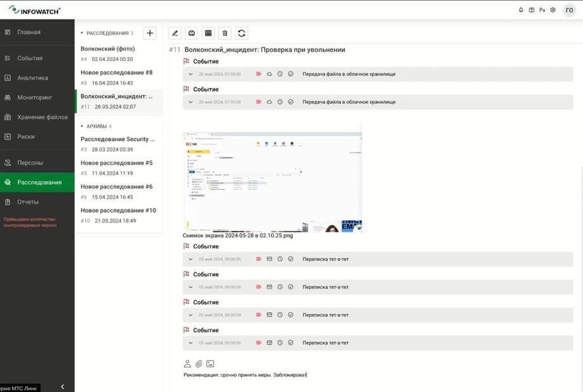Add a person using person icon below events

click(188, 364)
